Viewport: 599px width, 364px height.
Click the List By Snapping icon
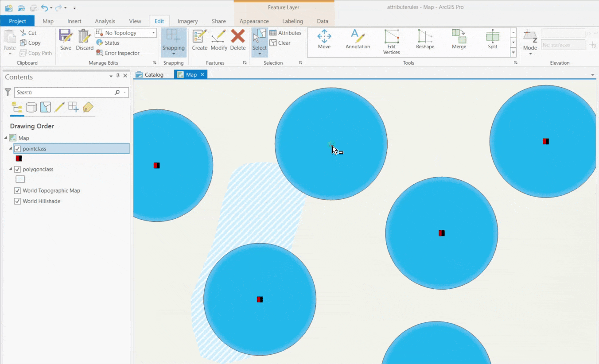(x=74, y=107)
